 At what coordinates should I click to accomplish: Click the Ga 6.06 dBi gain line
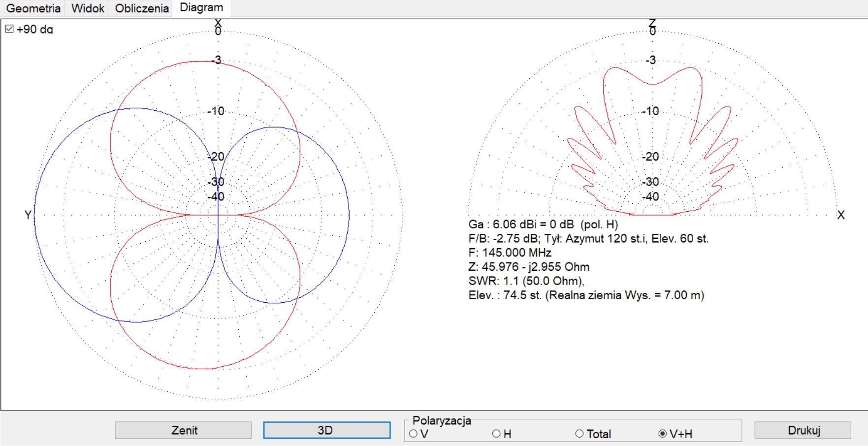click(x=543, y=224)
